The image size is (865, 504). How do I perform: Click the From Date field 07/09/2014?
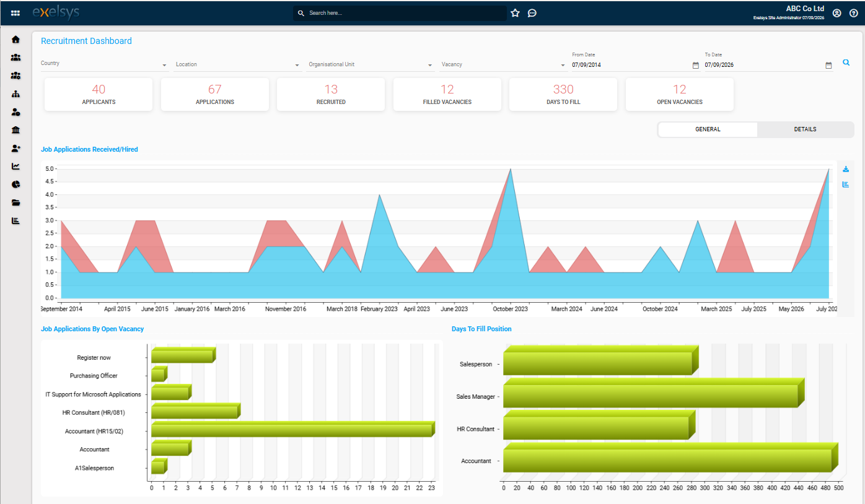[631, 65]
